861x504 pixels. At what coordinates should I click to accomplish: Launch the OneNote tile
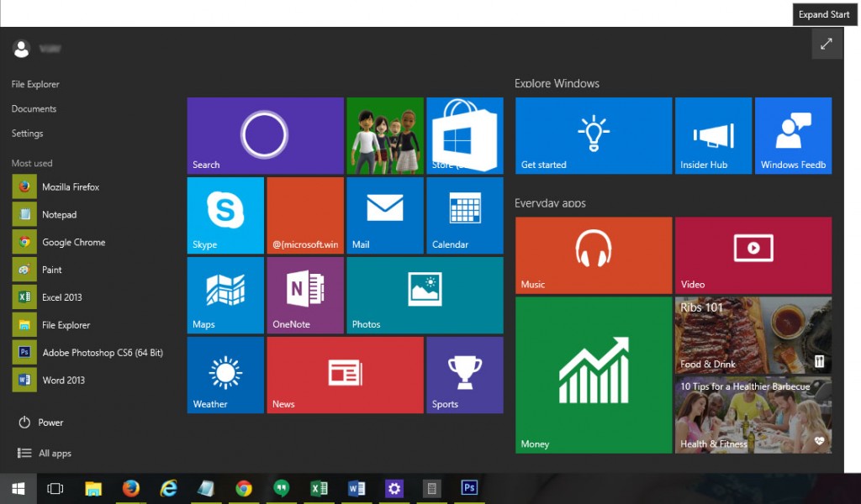click(305, 295)
